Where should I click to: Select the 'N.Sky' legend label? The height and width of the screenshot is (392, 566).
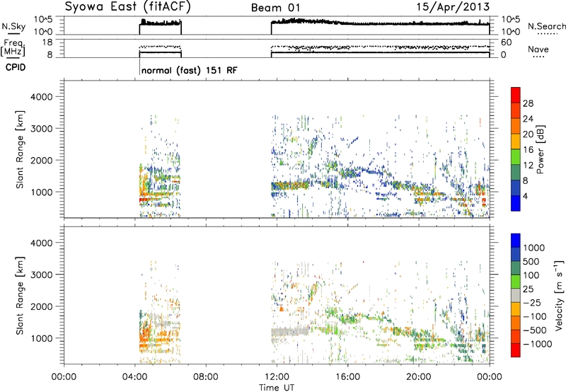pyautogui.click(x=13, y=26)
